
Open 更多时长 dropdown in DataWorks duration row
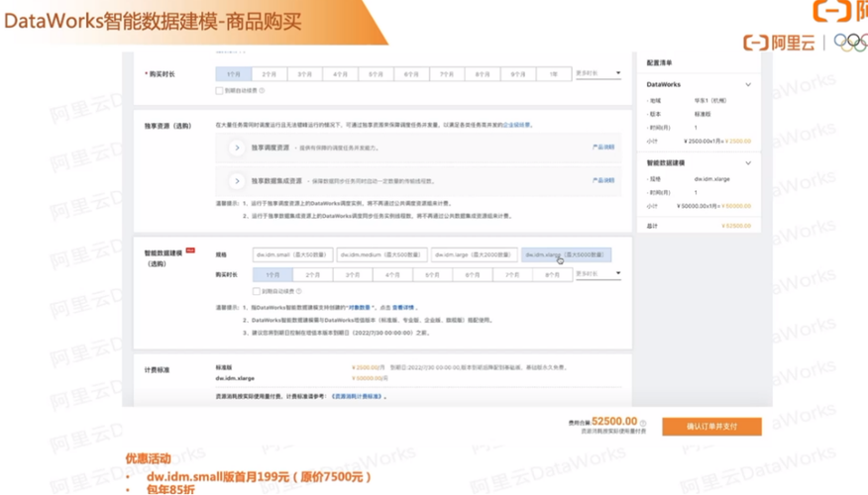[597, 73]
